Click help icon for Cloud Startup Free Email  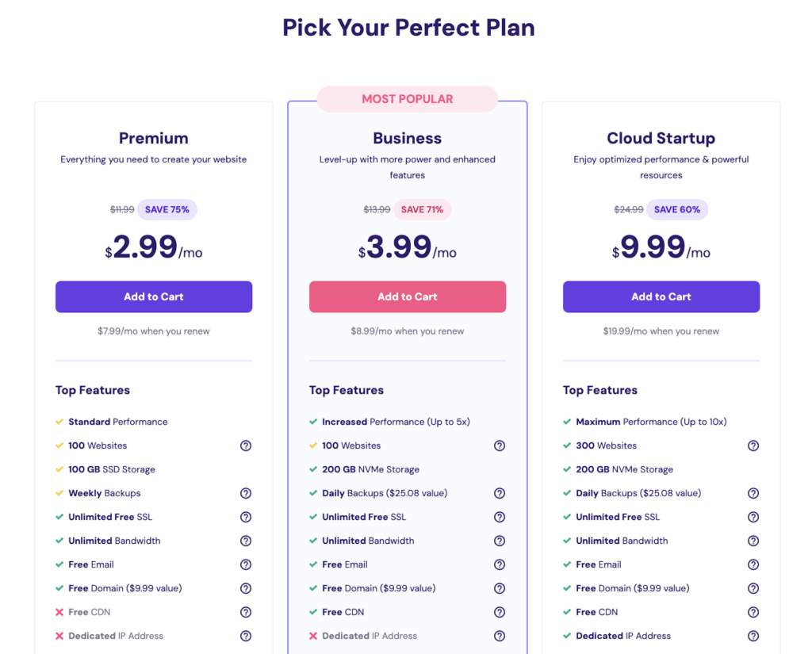click(753, 564)
